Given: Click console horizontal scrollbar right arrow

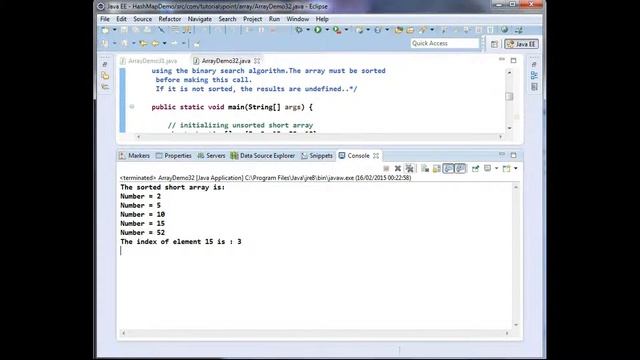Looking at the screenshot, I should (x=507, y=333).
